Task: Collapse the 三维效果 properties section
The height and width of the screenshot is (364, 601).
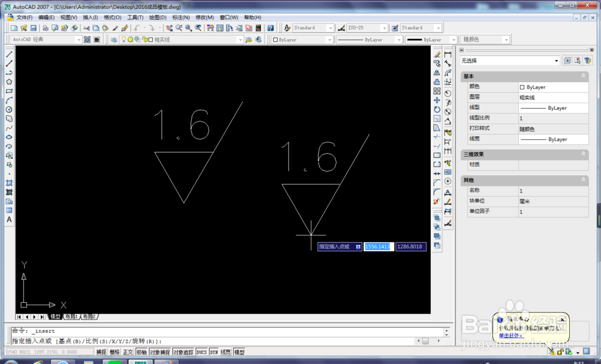Action: click(584, 154)
